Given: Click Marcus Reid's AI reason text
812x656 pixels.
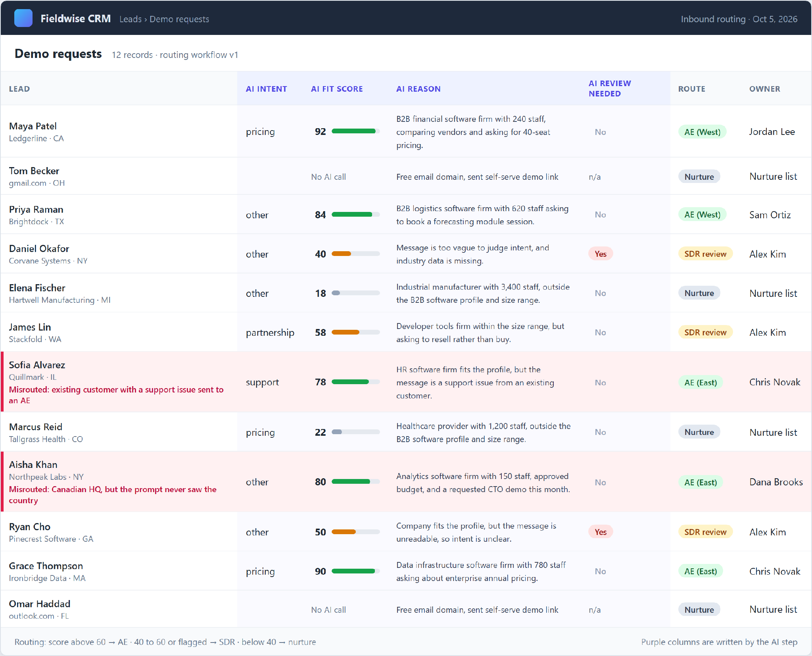Looking at the screenshot, I should (483, 433).
